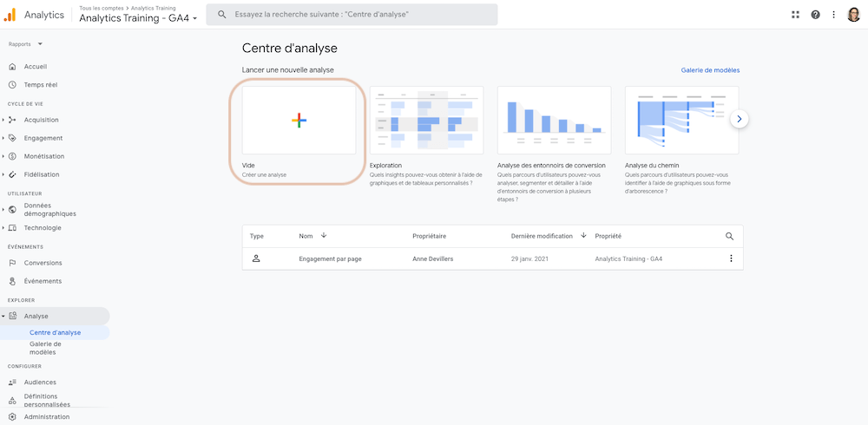This screenshot has height=425, width=868.
Task: Click the Tous les comptes breadcrumb
Action: (100, 9)
